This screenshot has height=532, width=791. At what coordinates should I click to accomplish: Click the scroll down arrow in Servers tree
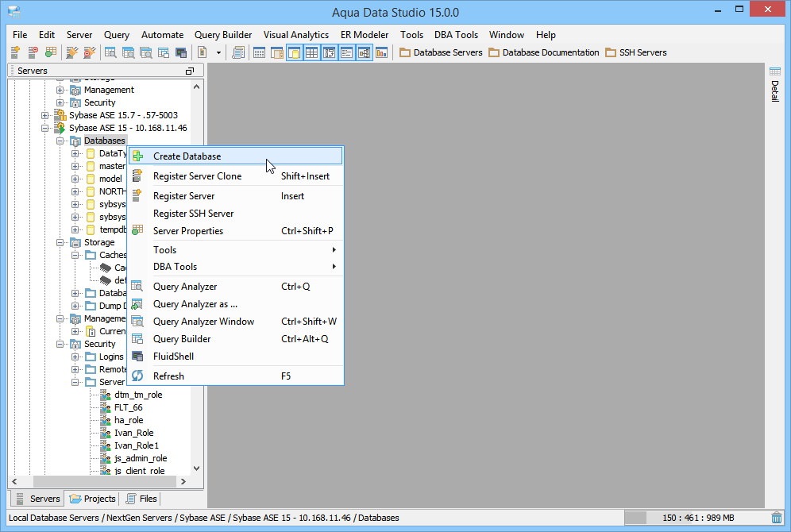coord(197,468)
